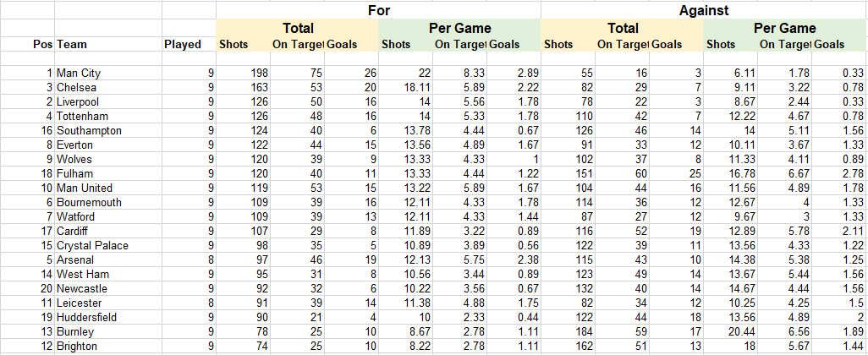This screenshot has height=355, width=868.
Task: Click the Southampton row team cell
Action: click(108, 130)
